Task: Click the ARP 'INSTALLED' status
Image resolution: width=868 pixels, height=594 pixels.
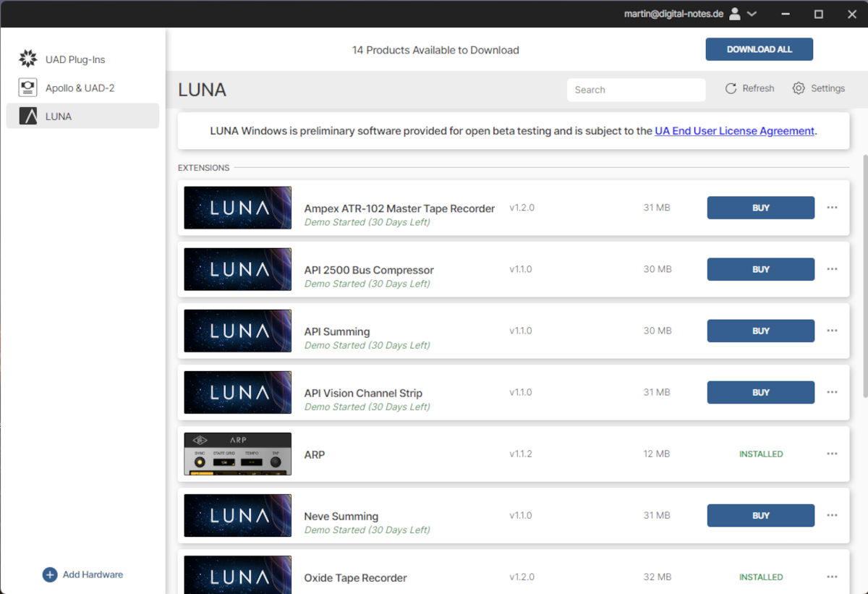Action: tap(761, 454)
